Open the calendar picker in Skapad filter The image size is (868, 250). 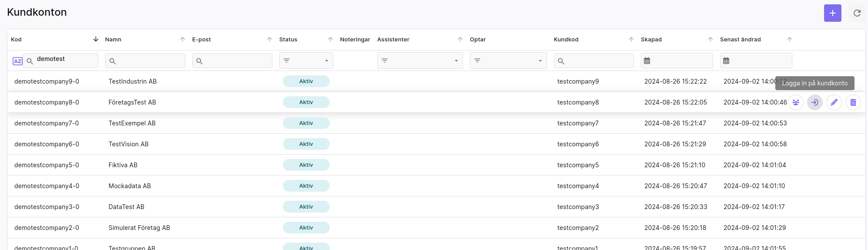[647, 61]
